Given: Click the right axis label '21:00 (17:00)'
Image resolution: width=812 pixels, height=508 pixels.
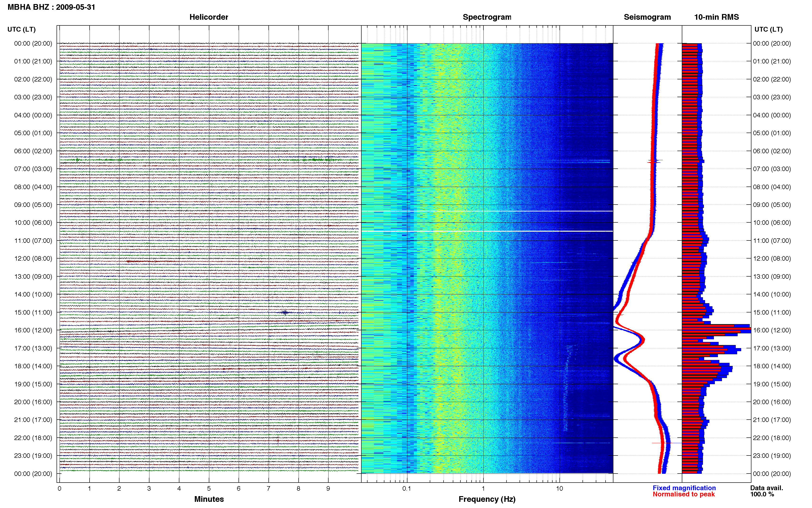Looking at the screenshot, I should pos(772,420).
